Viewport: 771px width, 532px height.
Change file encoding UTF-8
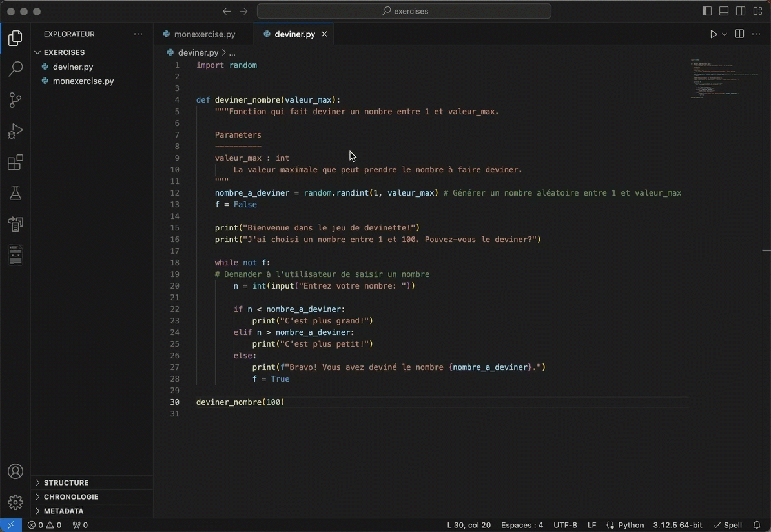pos(566,525)
